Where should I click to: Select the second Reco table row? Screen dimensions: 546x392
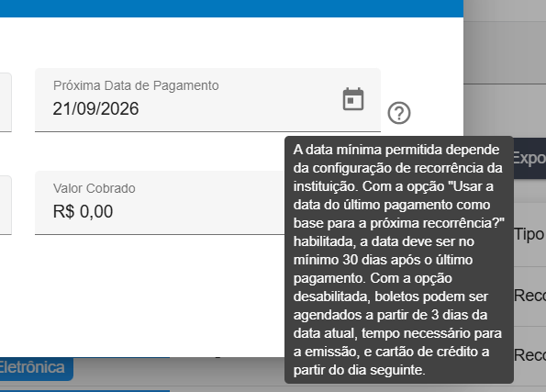(529, 355)
